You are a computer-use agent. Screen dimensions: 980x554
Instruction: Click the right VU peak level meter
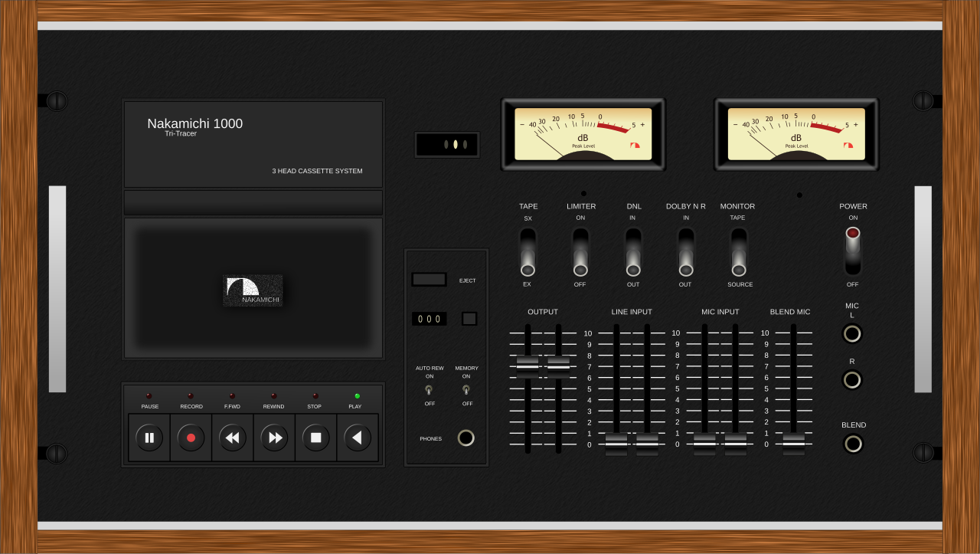[796, 134]
